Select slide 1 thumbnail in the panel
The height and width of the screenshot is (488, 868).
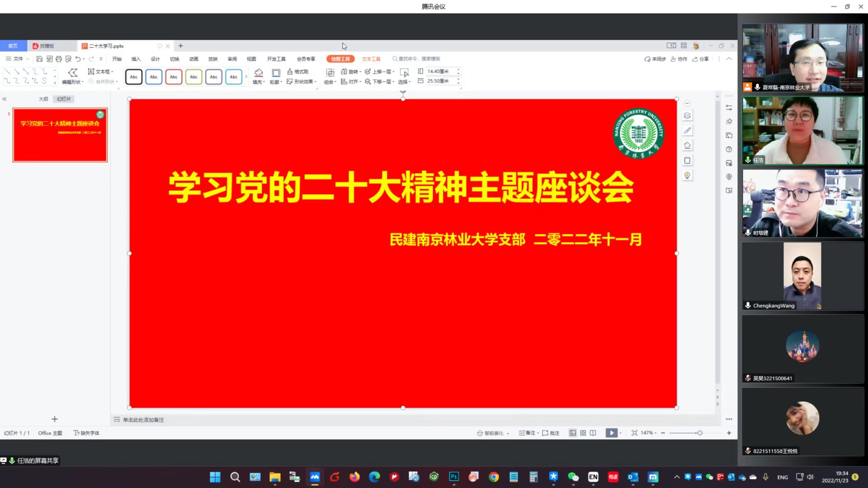tap(60, 135)
